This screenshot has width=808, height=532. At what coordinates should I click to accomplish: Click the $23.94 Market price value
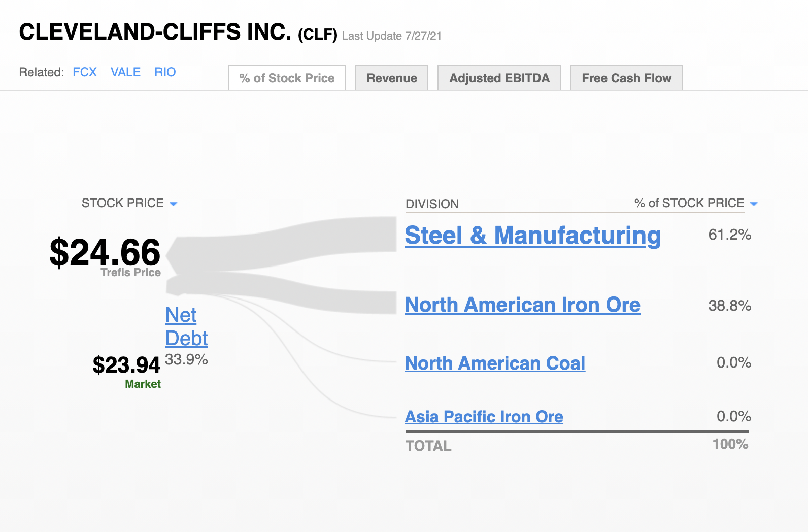click(x=126, y=365)
